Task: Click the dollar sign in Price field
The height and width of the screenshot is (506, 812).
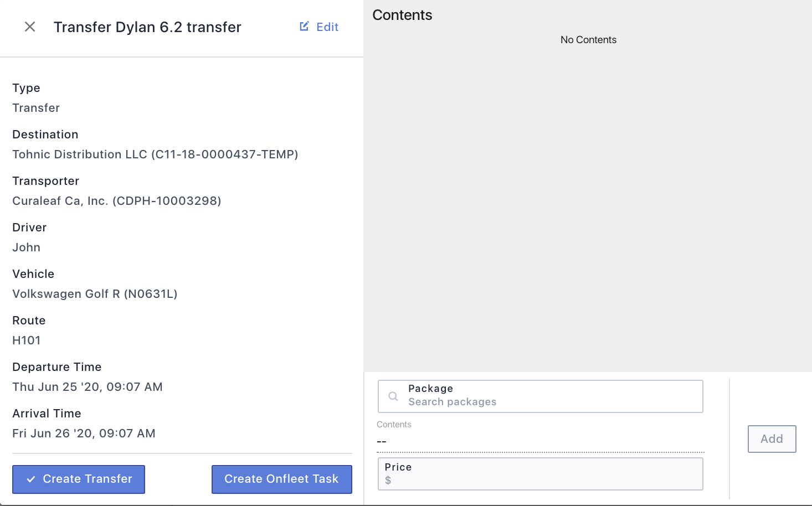Action: pos(388,481)
